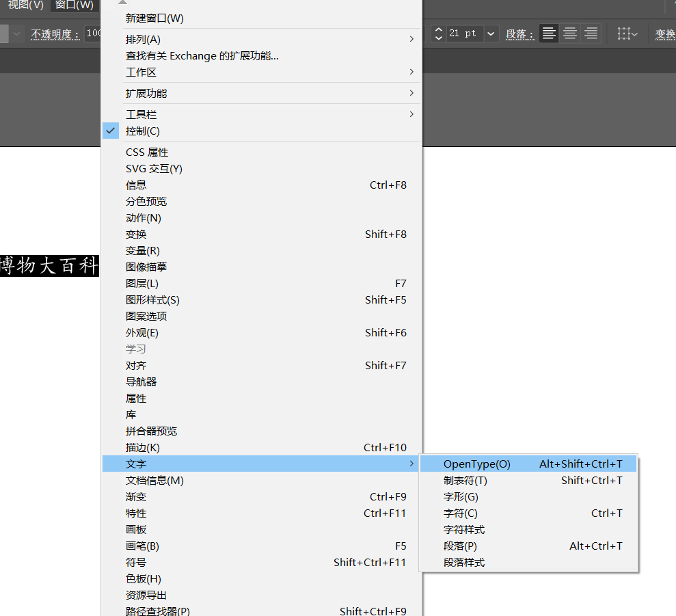Open the 渐变 panel
Viewport: 676px width, 616px height.
point(261,496)
